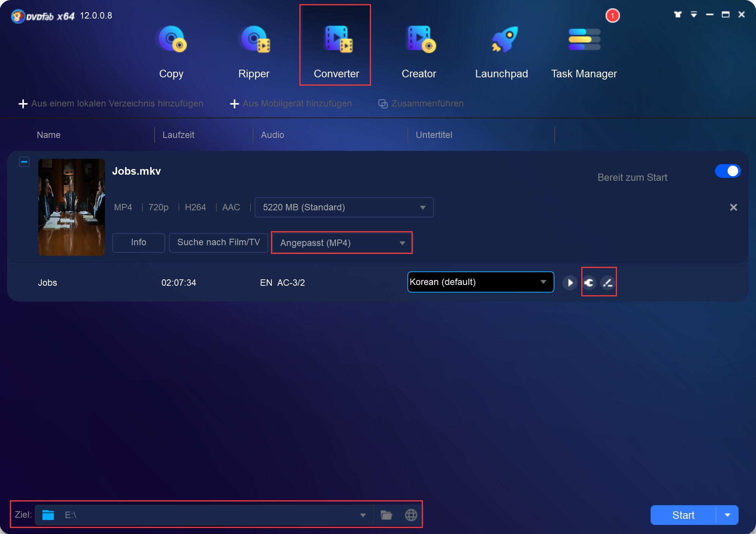Click the Jobs.mkv file name

136,171
